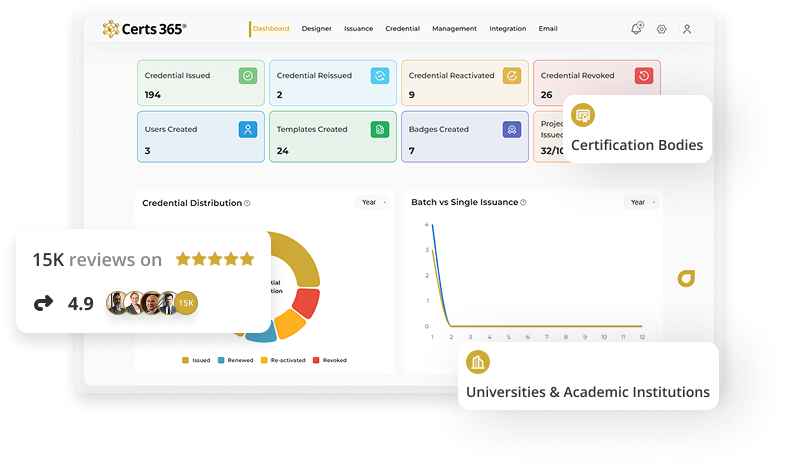Click the value 26 in Credential Revoked
This screenshot has height=476, width=786.
[x=546, y=95]
